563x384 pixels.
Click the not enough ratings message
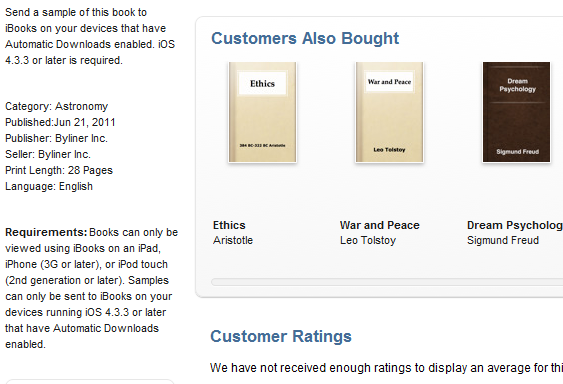pyautogui.click(x=386, y=368)
